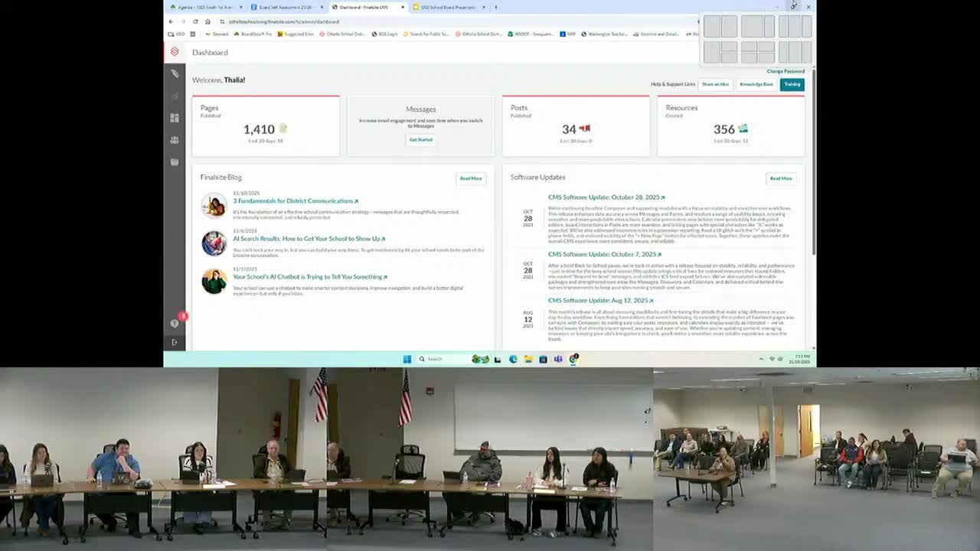Screen dimensions: 980x551
Task: Click the Finalsite logo above the sidebar
Action: pos(175,52)
